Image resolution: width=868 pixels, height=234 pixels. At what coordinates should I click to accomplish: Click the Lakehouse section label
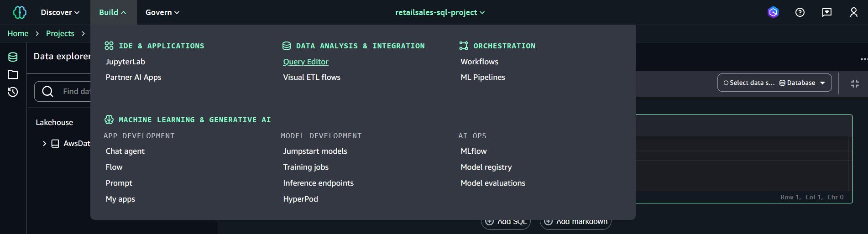[54, 122]
